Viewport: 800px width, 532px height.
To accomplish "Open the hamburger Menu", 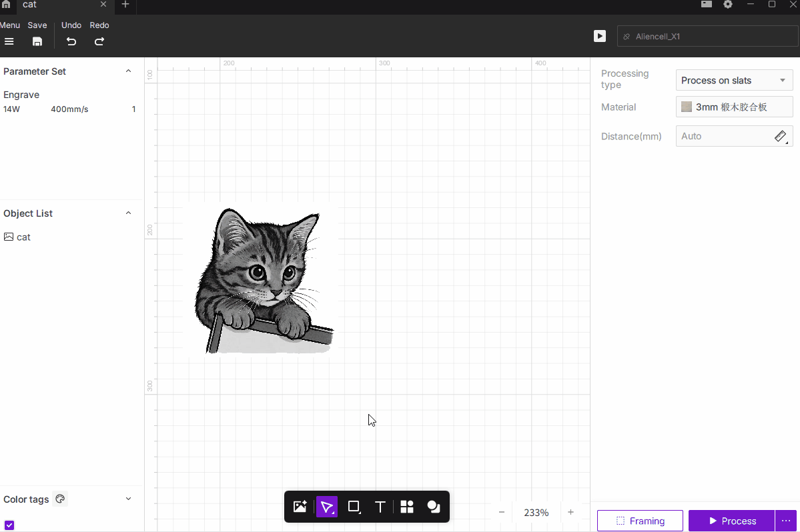I will pos(9,41).
